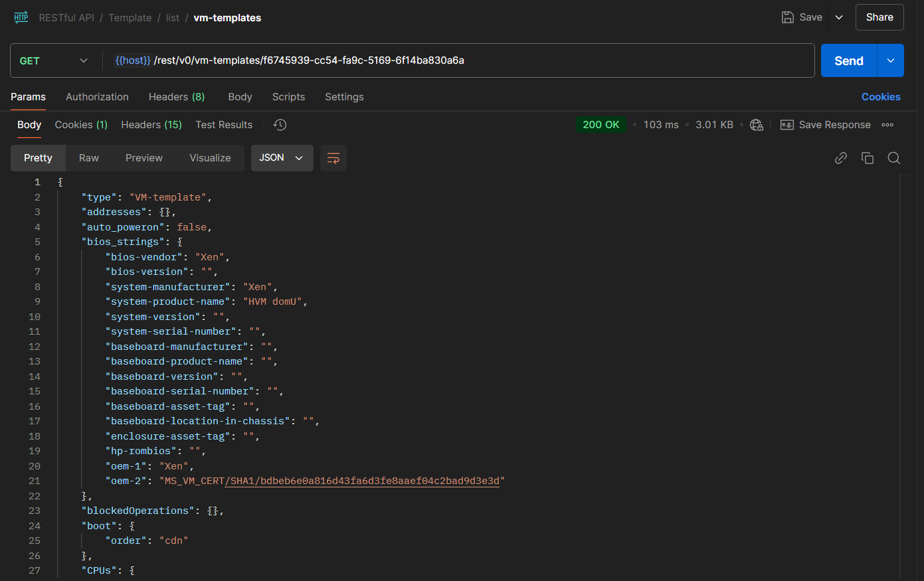Open the request Headers (8) tab
The image size is (924, 581).
click(177, 97)
